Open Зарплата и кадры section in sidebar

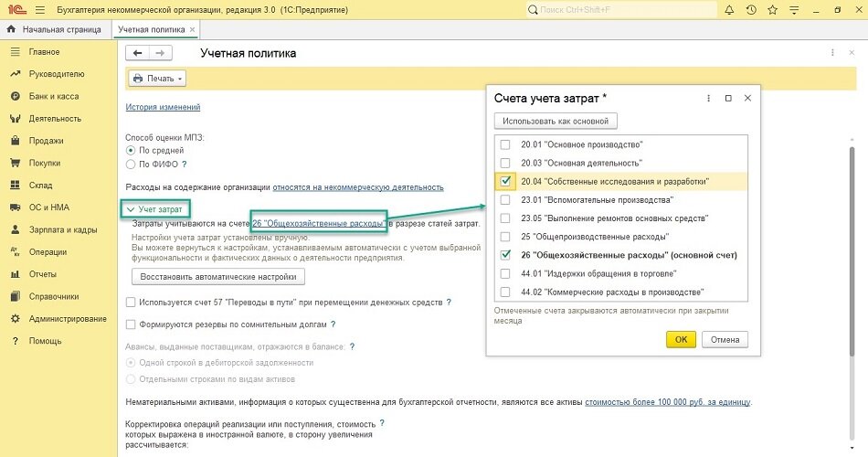[x=63, y=229]
